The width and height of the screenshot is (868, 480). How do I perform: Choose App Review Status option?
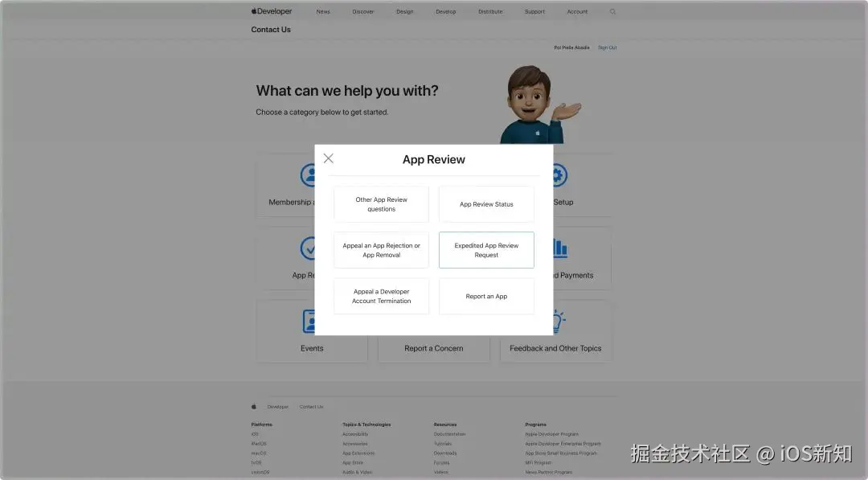[x=486, y=204]
